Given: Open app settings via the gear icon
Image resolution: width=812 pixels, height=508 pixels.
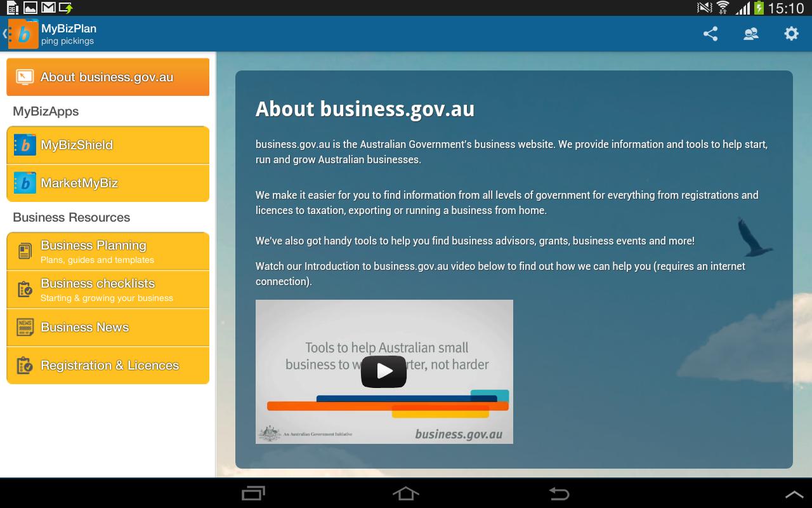Looking at the screenshot, I should click(791, 34).
